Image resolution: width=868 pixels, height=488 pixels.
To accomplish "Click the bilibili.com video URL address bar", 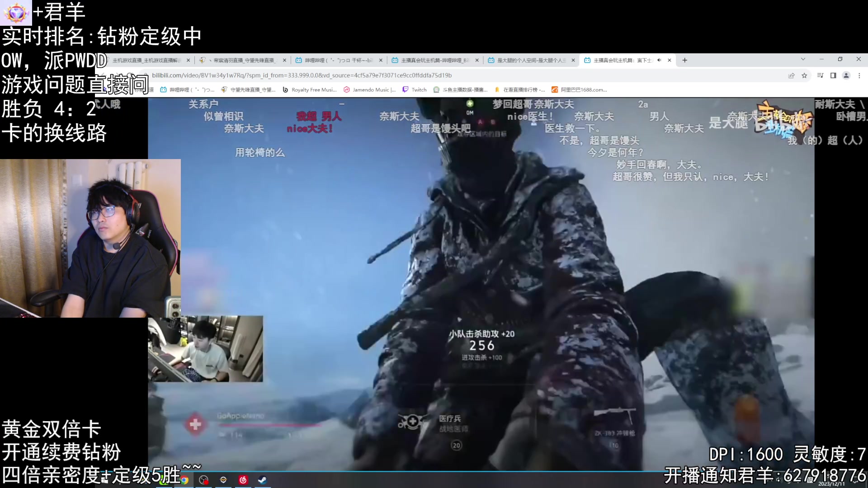I will point(302,75).
